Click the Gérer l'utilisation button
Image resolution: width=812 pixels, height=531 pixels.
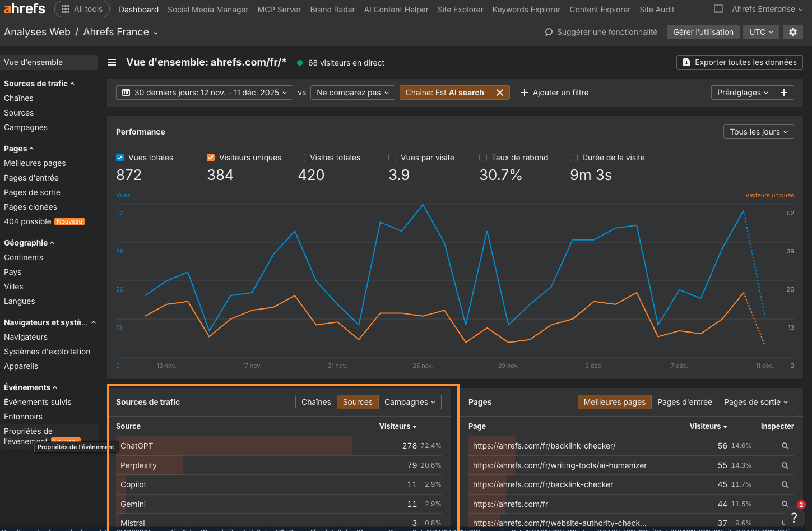(x=703, y=32)
